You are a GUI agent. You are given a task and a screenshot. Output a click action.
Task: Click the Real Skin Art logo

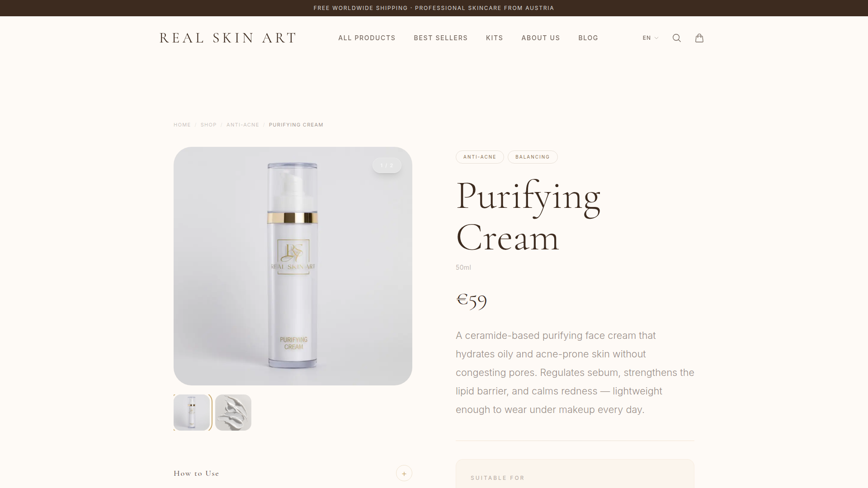coord(228,38)
